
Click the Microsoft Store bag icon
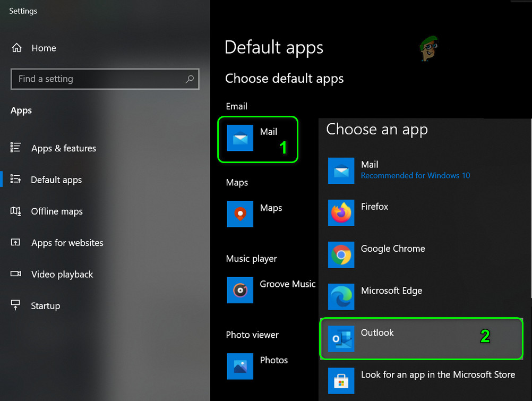pos(341,381)
